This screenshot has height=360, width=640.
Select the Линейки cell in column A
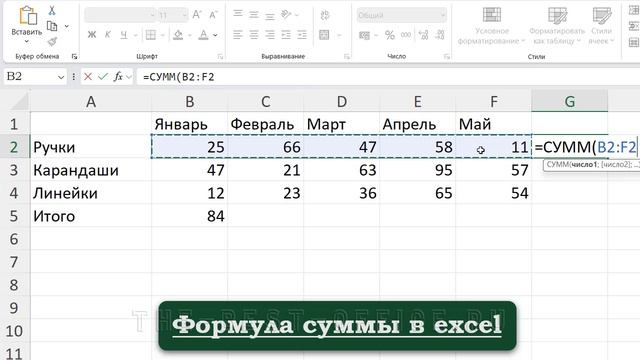click(x=91, y=193)
